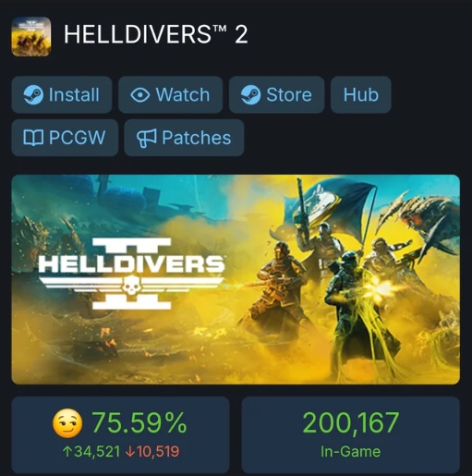Open the PCGW link
Screen dimensions: 472x476
pos(65,138)
